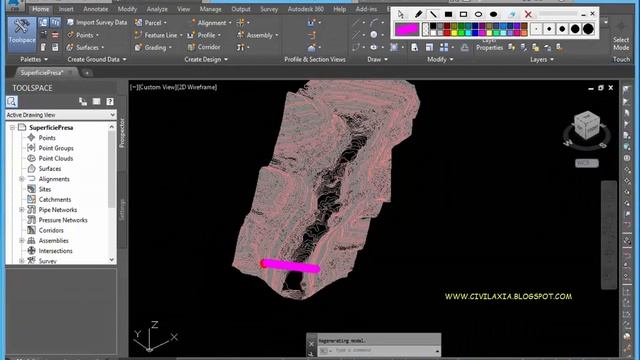This screenshot has width=640, height=360.
Task: Open the Feature Line dropdown
Action: (x=158, y=35)
